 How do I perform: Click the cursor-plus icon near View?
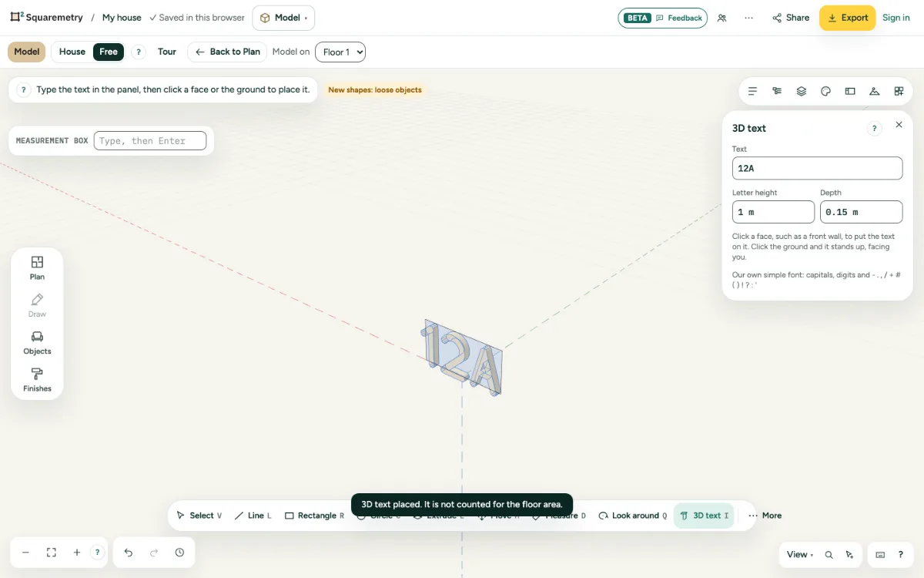point(849,555)
